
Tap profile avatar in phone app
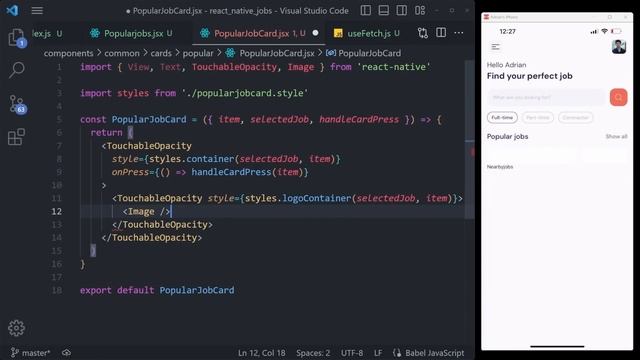[x=619, y=47]
